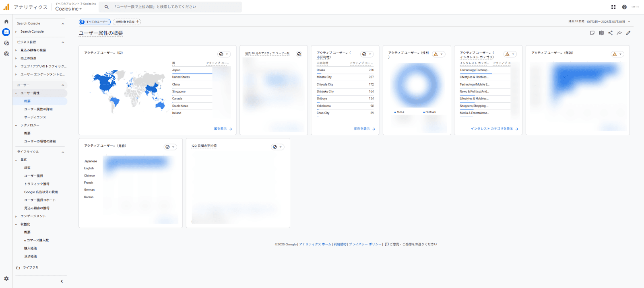This screenshot has height=288, width=644.
Task: Open the トラフィック獲得 report
Action: (37, 184)
